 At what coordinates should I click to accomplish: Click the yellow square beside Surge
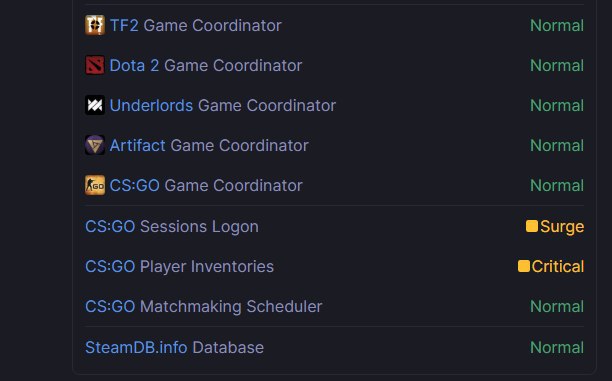[532, 226]
